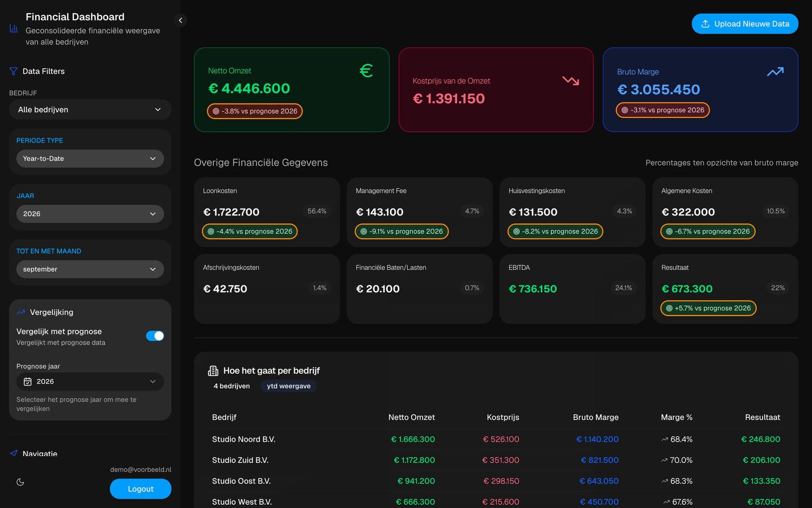Click the trend arrow icon beside 68.3%

coord(664,481)
